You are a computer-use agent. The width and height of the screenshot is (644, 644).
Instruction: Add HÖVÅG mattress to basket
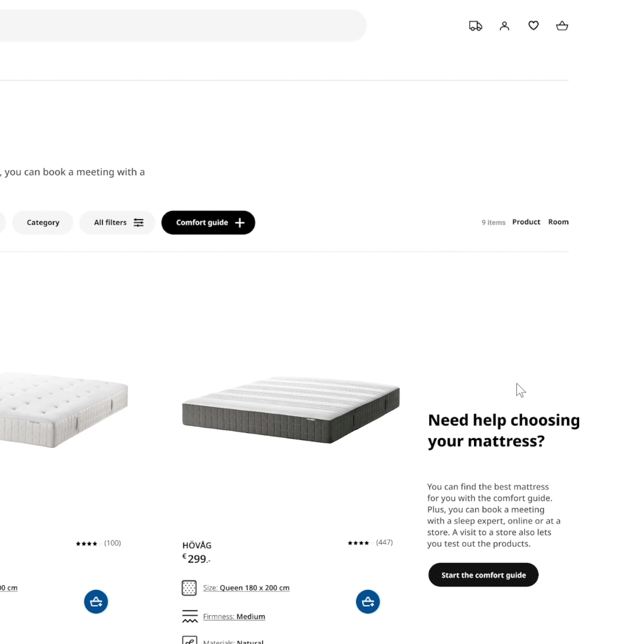click(367, 602)
